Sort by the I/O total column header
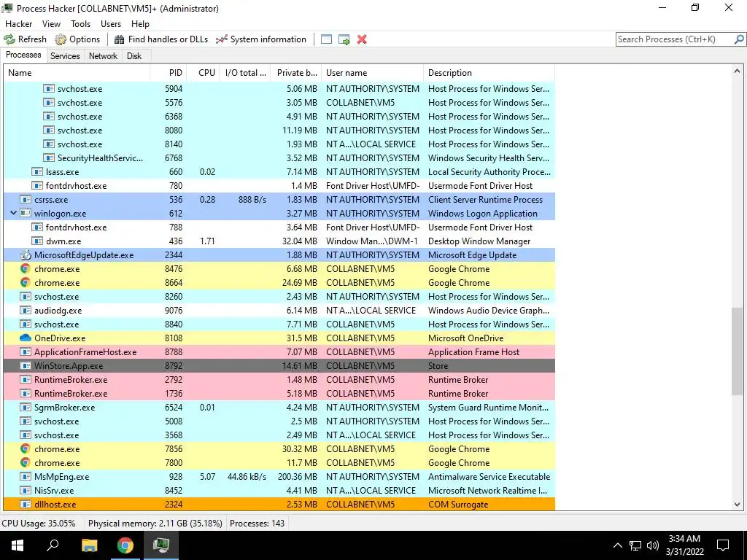 click(245, 73)
